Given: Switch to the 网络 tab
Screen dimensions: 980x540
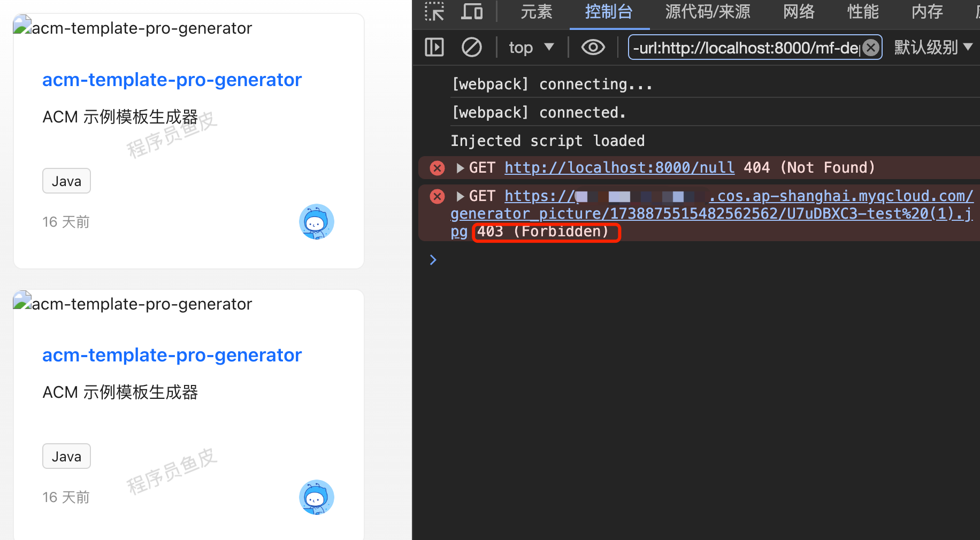Looking at the screenshot, I should (798, 12).
